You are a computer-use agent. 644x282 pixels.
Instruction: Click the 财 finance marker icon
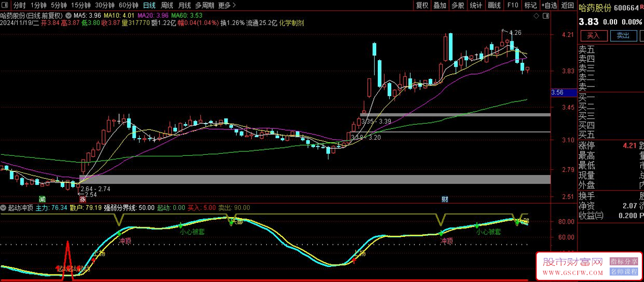444,199
